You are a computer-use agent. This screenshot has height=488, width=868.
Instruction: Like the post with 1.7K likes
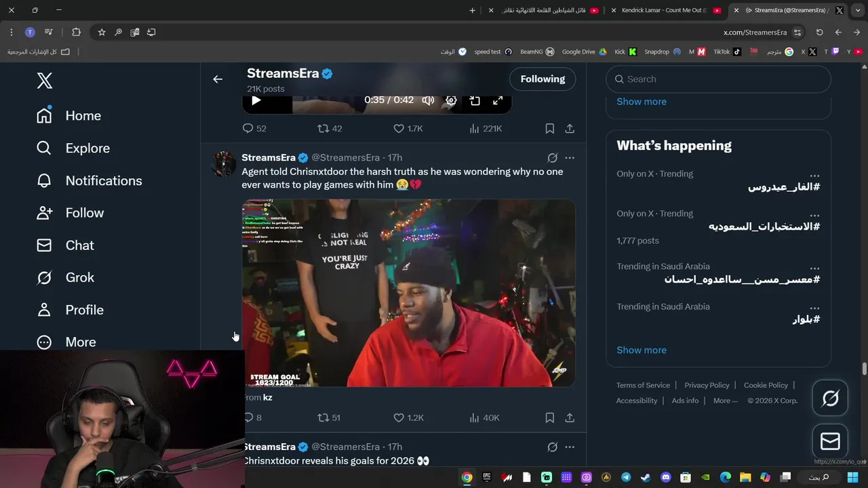click(408, 128)
